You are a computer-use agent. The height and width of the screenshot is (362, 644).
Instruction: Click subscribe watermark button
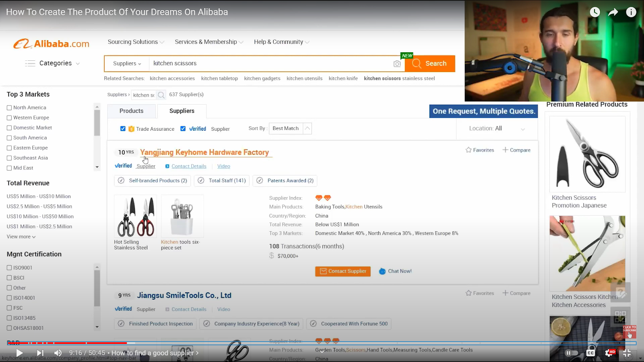(630, 332)
